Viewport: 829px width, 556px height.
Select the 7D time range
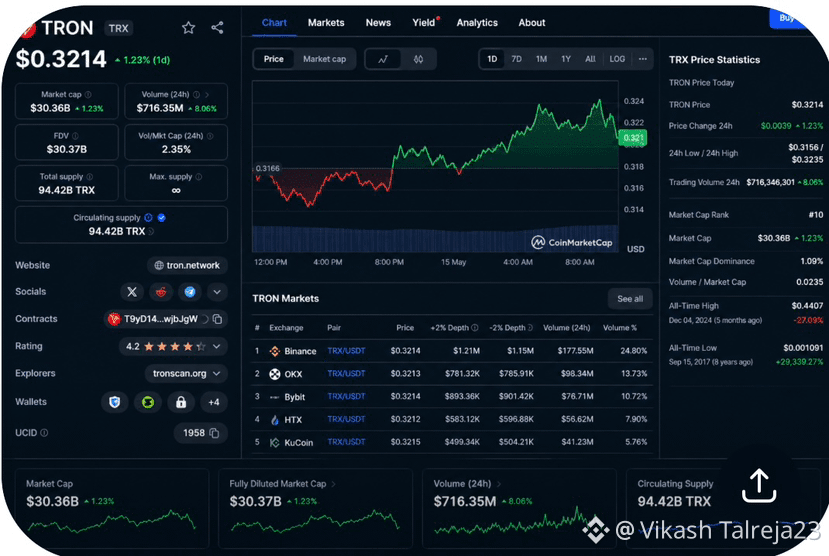point(517,59)
